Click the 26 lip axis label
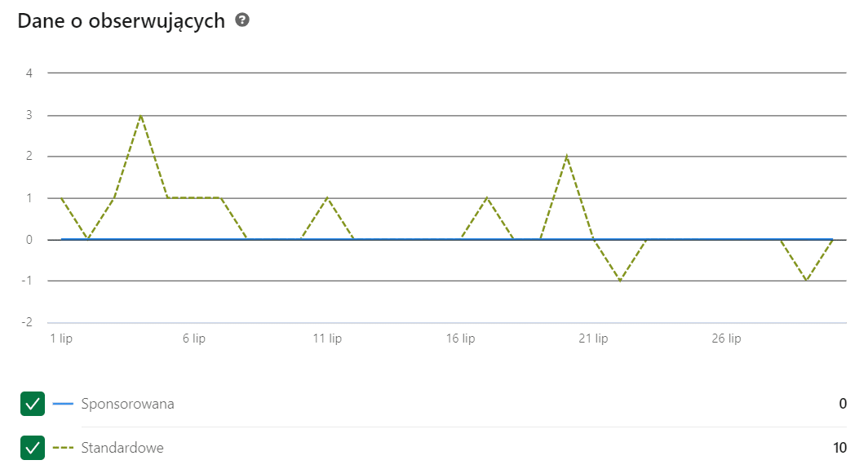 [x=726, y=338]
